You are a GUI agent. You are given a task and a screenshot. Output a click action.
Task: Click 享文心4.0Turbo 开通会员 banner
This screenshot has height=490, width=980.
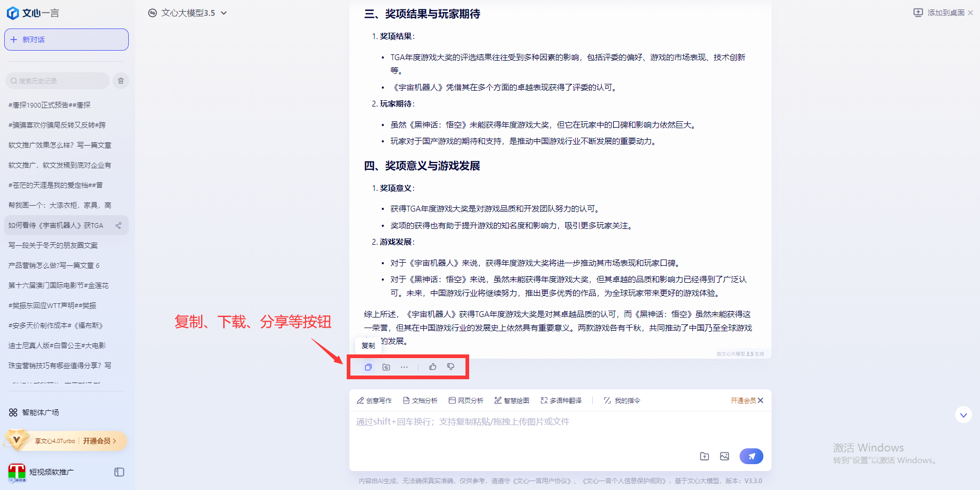coord(66,441)
